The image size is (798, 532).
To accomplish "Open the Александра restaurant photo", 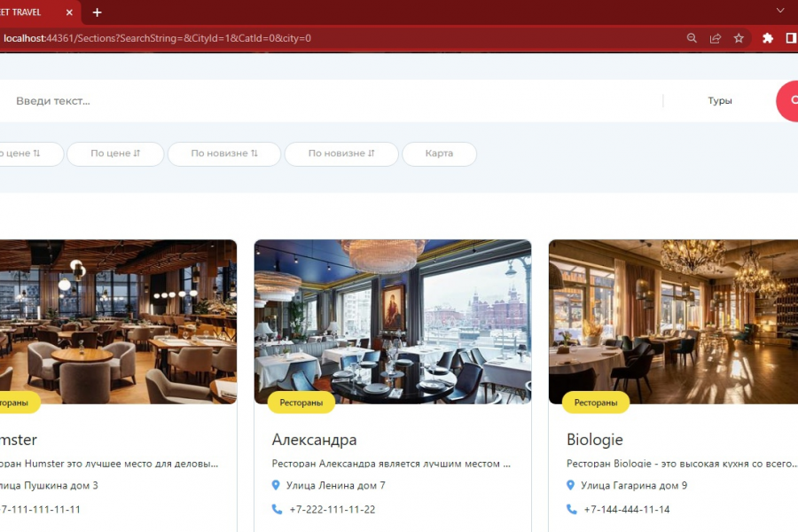I will tap(393, 322).
